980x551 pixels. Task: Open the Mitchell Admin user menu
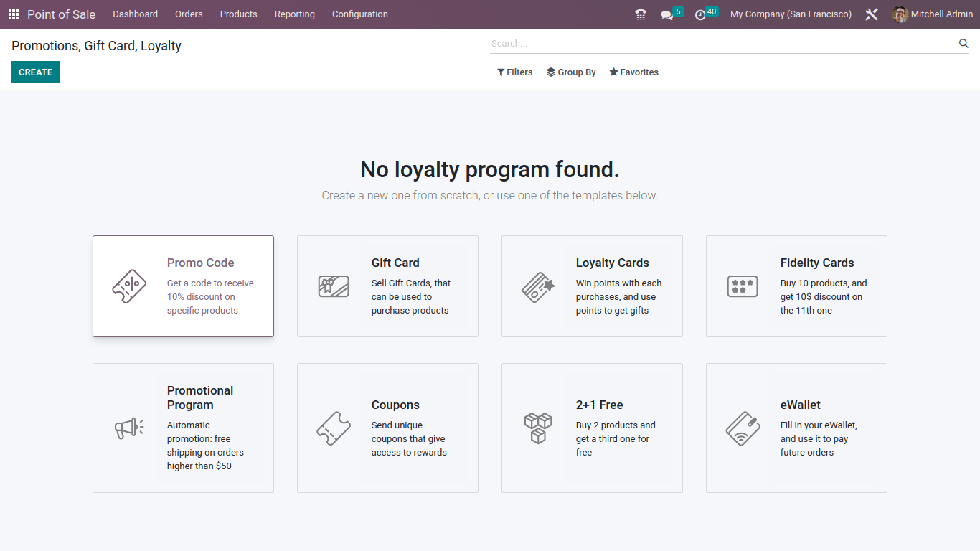(x=933, y=14)
